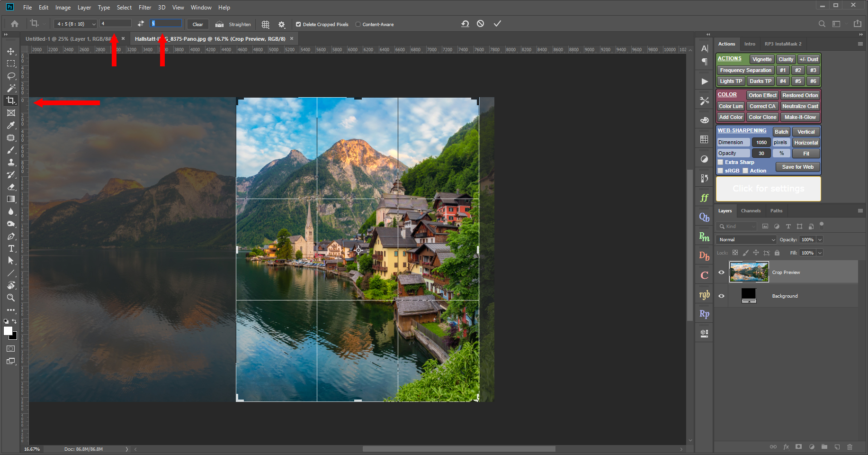Pick the Eyedropper tool
The height and width of the screenshot is (455, 868).
coord(10,125)
